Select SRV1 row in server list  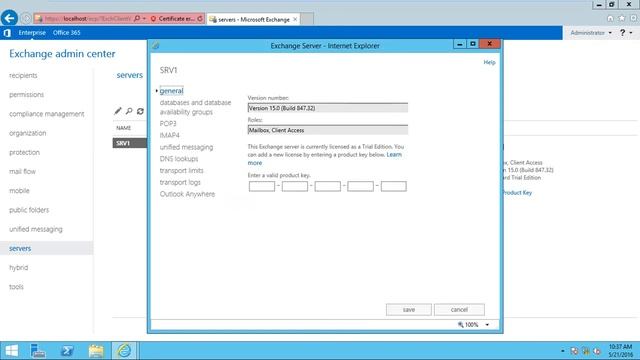(130, 143)
